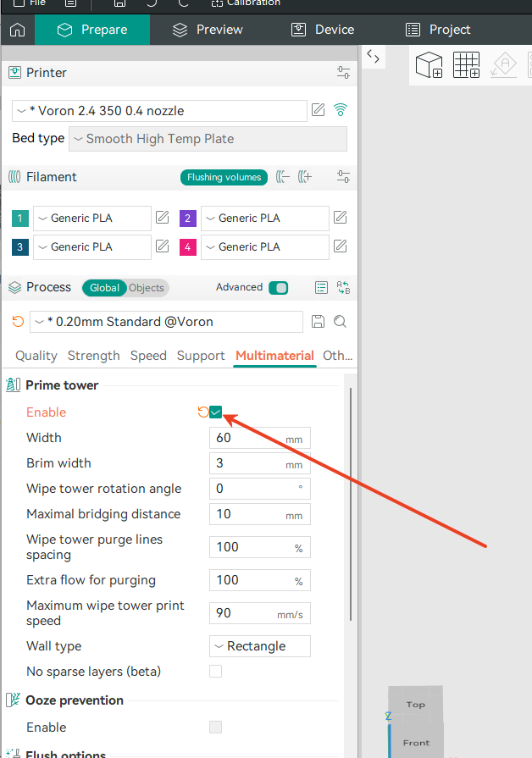
Task: Click the add cube object icon
Action: pyautogui.click(x=429, y=64)
